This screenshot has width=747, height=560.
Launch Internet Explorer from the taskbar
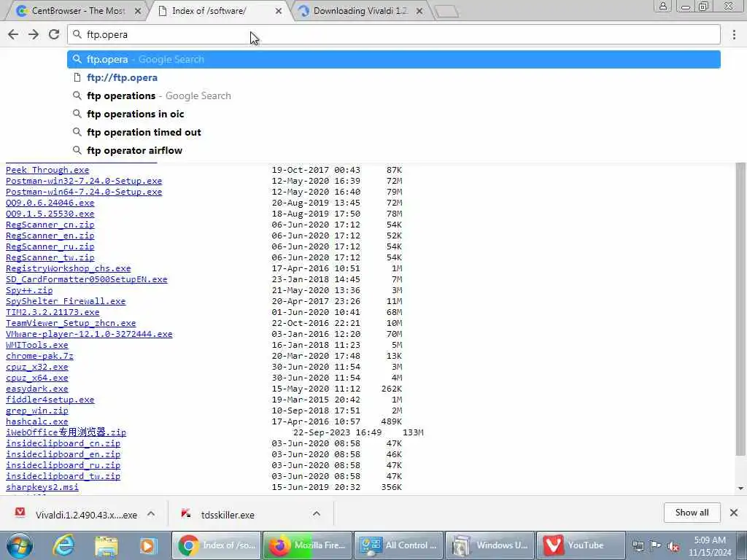pos(63,545)
